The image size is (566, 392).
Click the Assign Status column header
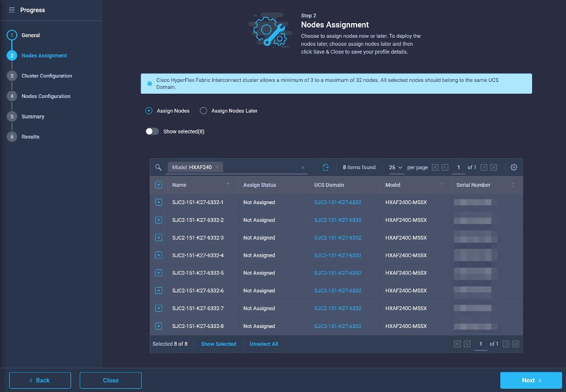[260, 185]
